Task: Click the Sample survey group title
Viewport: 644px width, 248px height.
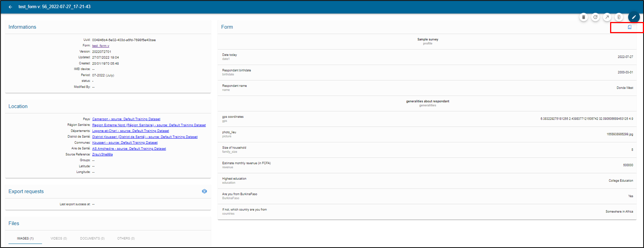Action: [428, 40]
